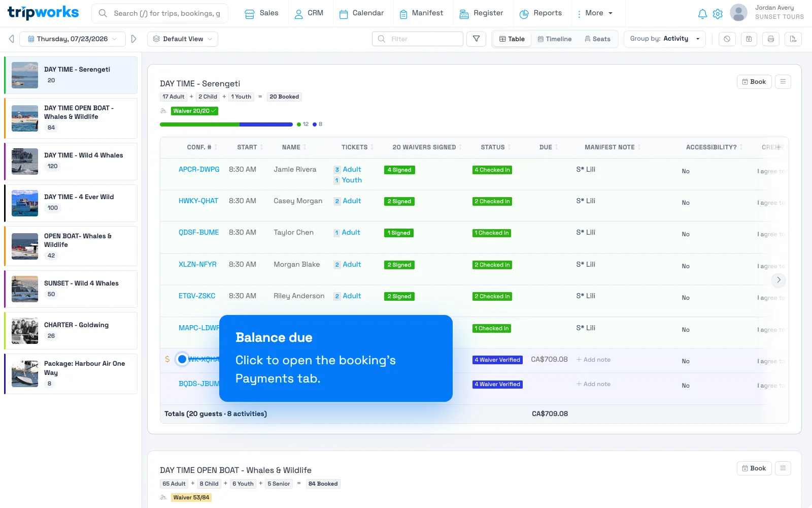
Task: Open booking APCR-DWPG
Action: 199,170
